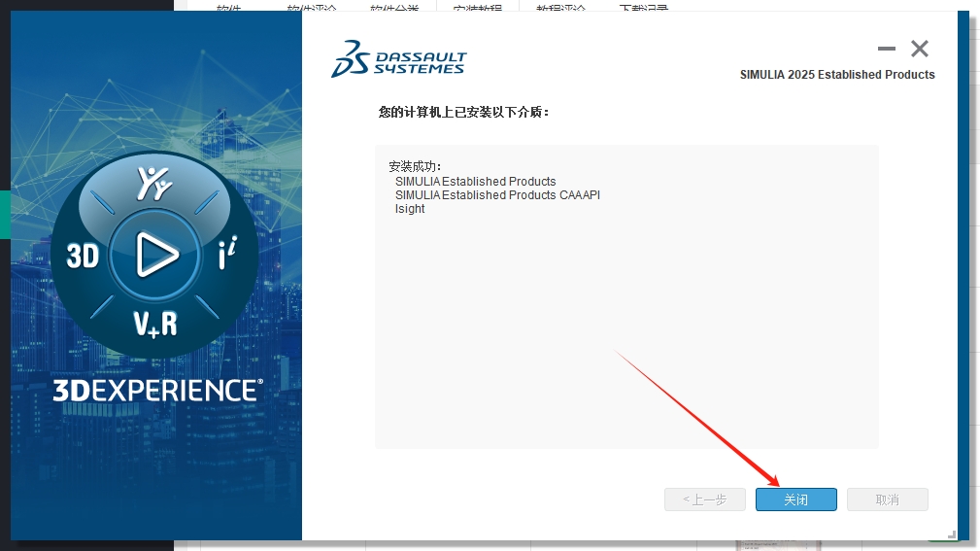Click the play button in compass center
Image resolution: width=980 pixels, height=551 pixels.
click(155, 255)
